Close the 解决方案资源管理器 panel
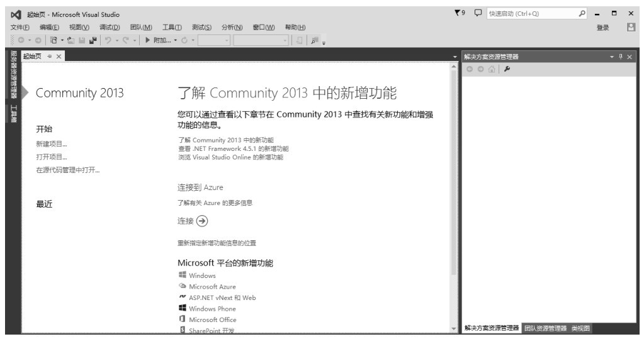The image size is (644, 339). [x=630, y=57]
